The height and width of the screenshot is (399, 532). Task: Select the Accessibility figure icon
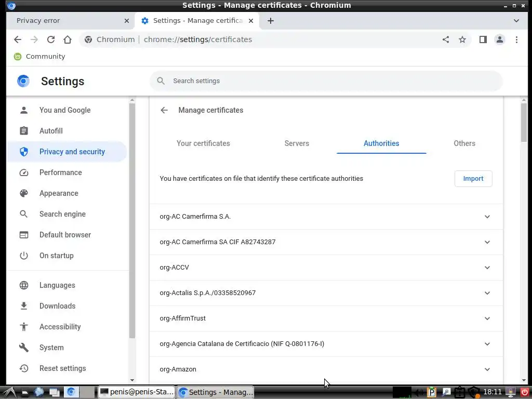tap(24, 327)
